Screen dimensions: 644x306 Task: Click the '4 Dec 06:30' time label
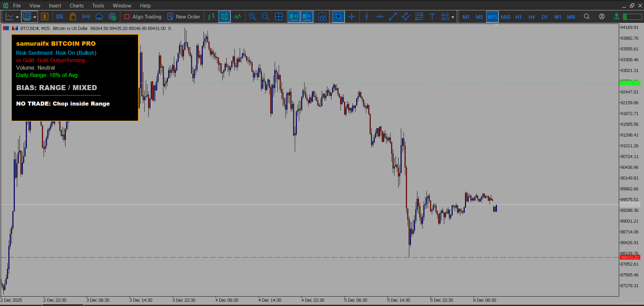[227, 300]
